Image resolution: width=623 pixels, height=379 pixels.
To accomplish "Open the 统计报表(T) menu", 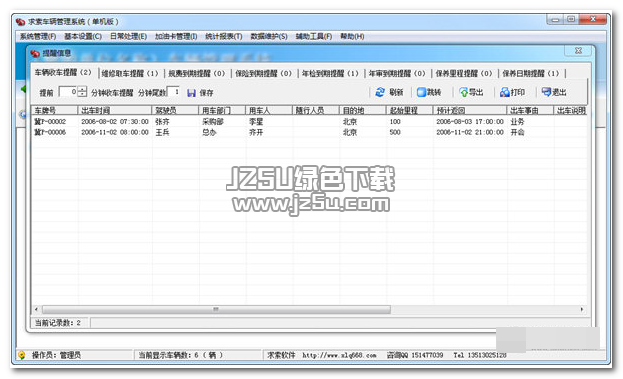I will [224, 37].
